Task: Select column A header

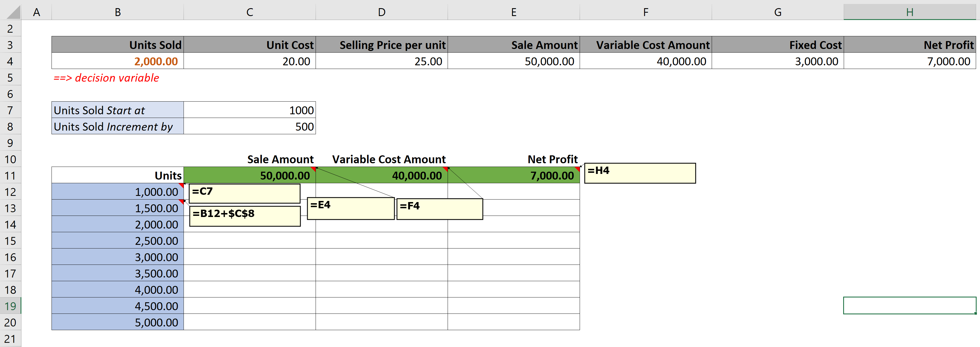Action: (x=37, y=12)
